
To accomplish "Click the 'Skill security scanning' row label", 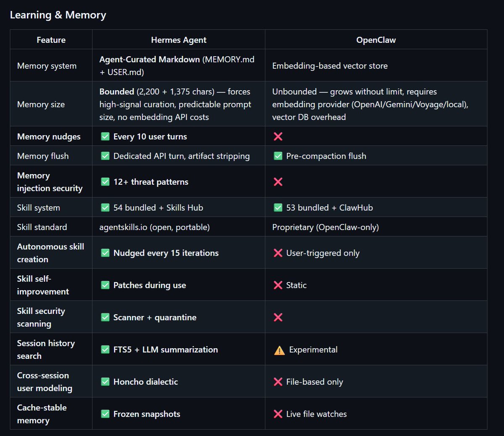I will [x=41, y=317].
